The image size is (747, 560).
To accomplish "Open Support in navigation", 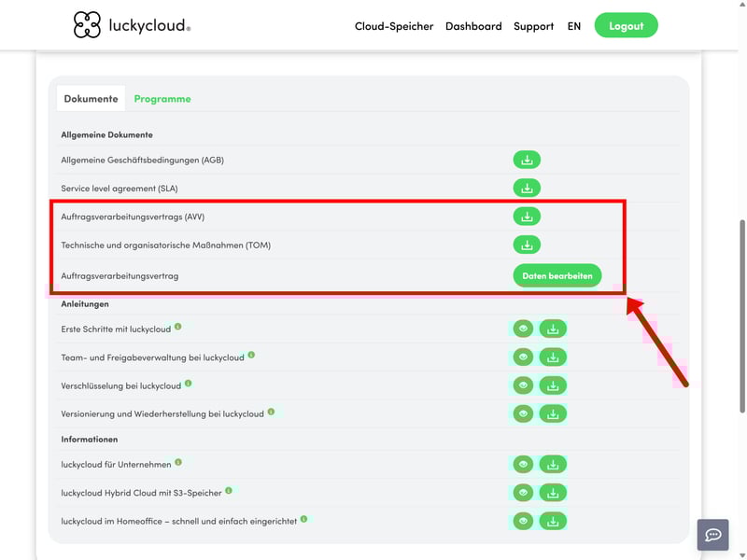I will pos(533,26).
